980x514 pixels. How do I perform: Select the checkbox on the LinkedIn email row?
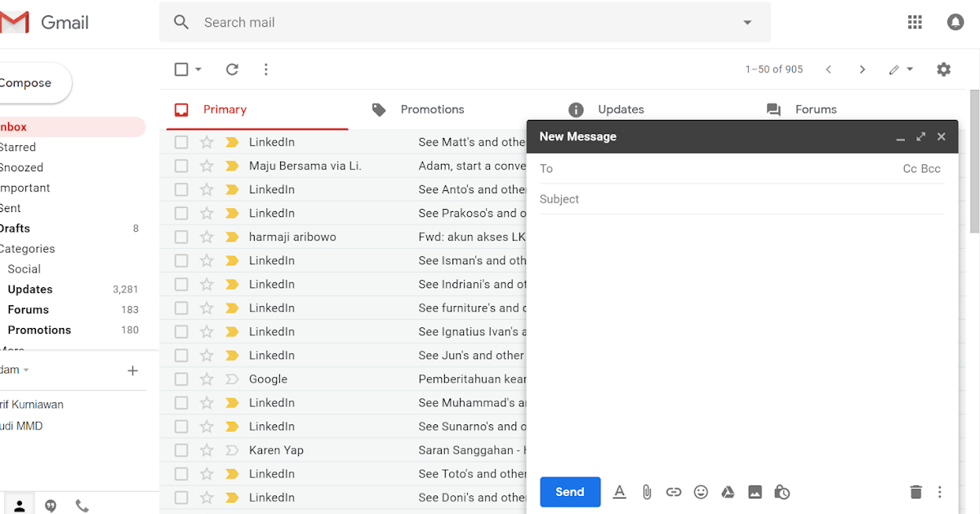coord(181,142)
